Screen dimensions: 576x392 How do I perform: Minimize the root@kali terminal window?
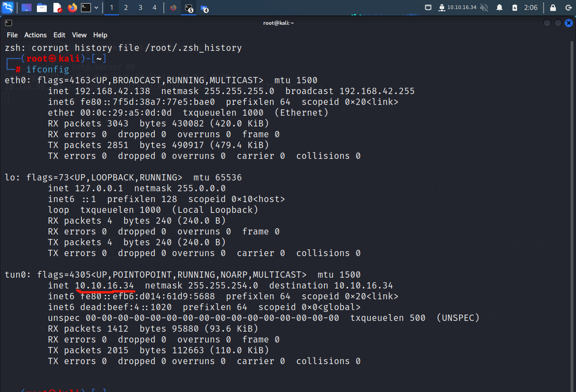(547, 23)
